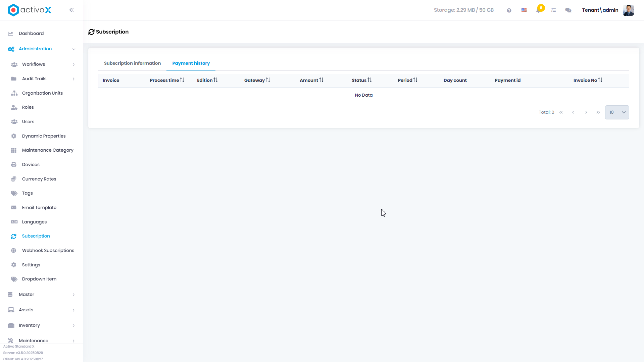644x362 pixels.
Task: Click the Maintenance Category grid icon
Action: (14, 150)
